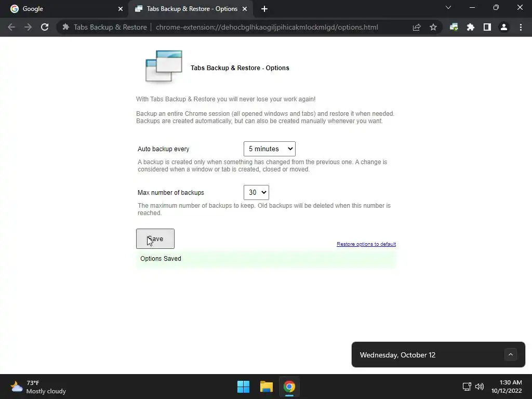
Task: Click the Tabs Backup & Restore logo image
Action: click(164, 66)
